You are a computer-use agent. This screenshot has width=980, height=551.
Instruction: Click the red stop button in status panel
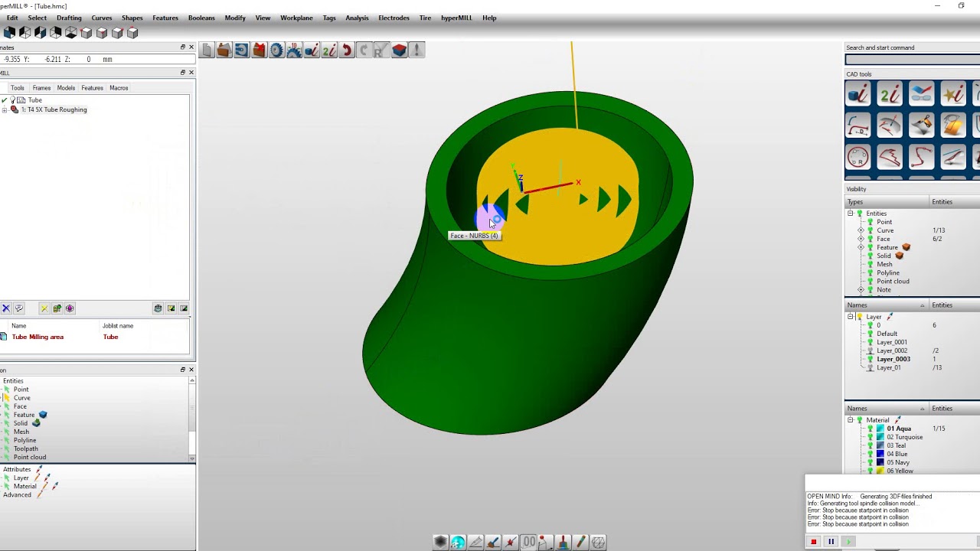click(813, 542)
